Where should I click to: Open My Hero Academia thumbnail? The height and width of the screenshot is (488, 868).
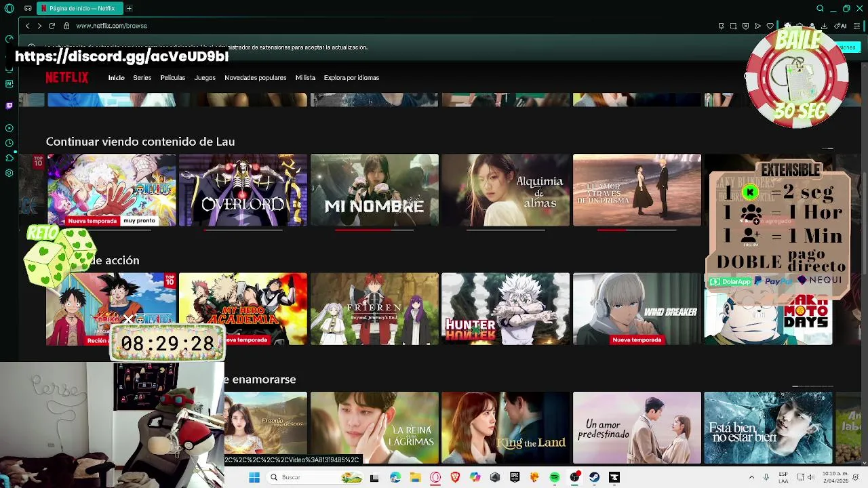243,308
